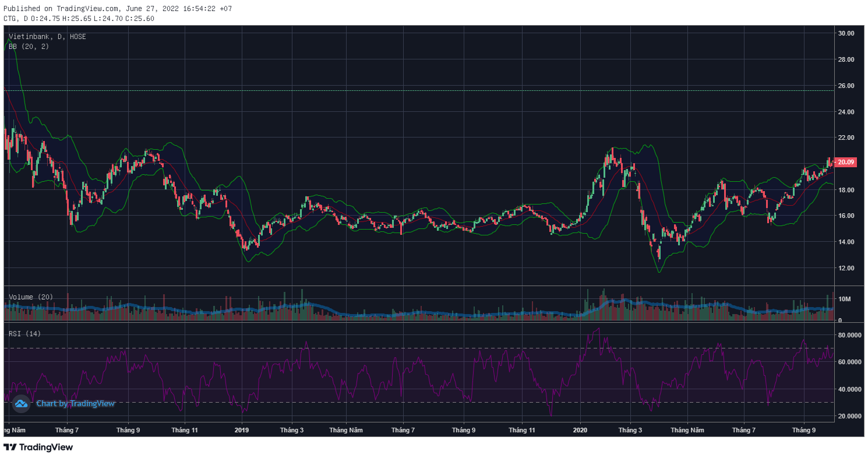Click the TradingView logo at bottom left
The height and width of the screenshot is (458, 868).
(x=38, y=447)
